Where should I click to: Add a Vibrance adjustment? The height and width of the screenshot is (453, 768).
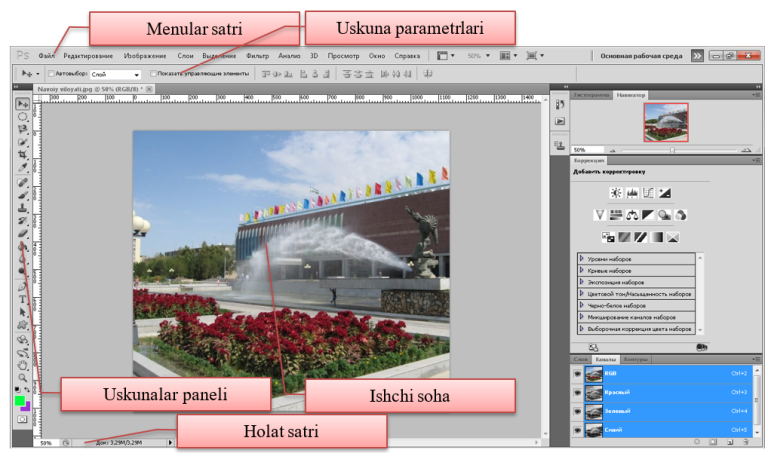600,215
